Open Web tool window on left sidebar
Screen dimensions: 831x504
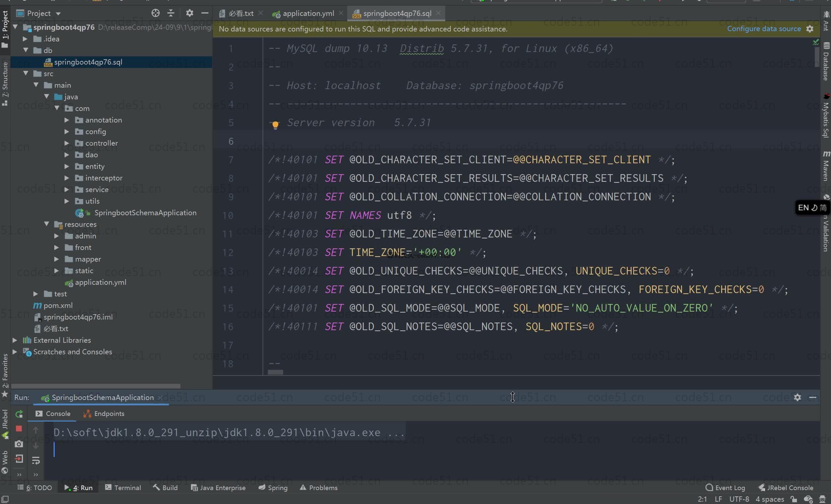pos(5,462)
